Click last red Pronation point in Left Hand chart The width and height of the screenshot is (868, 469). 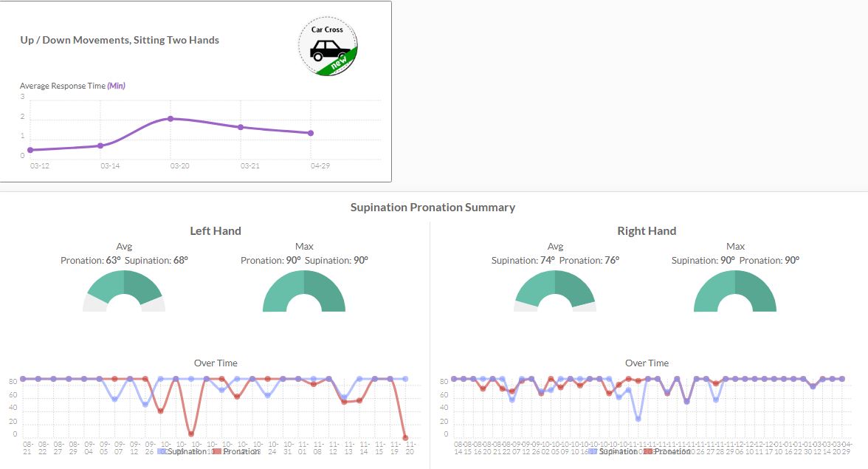[404, 438]
